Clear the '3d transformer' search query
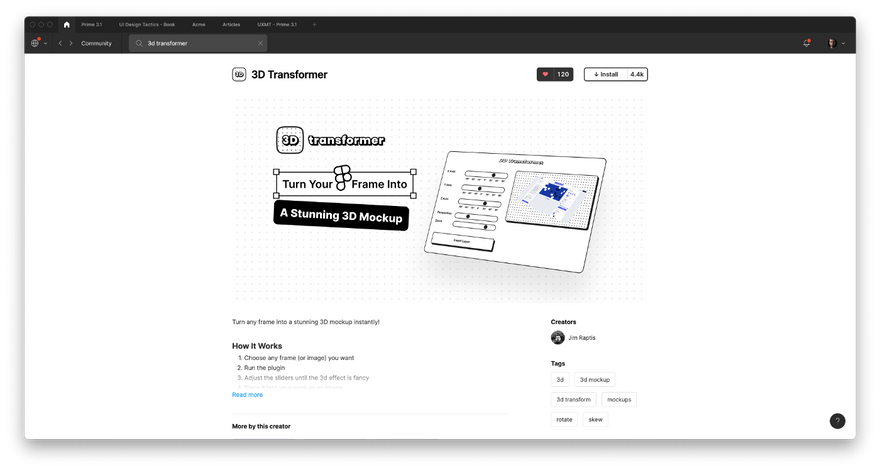The width and height of the screenshot is (880, 471). pos(260,43)
